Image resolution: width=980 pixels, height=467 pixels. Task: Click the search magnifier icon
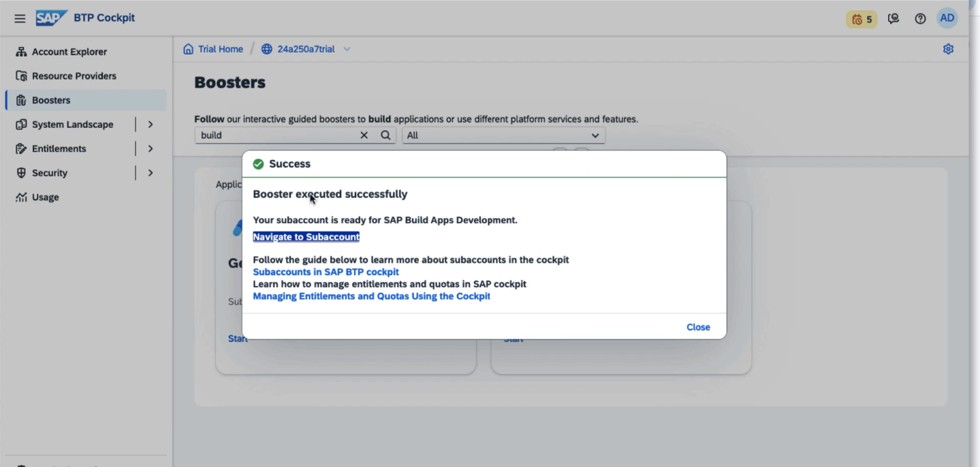coord(385,135)
